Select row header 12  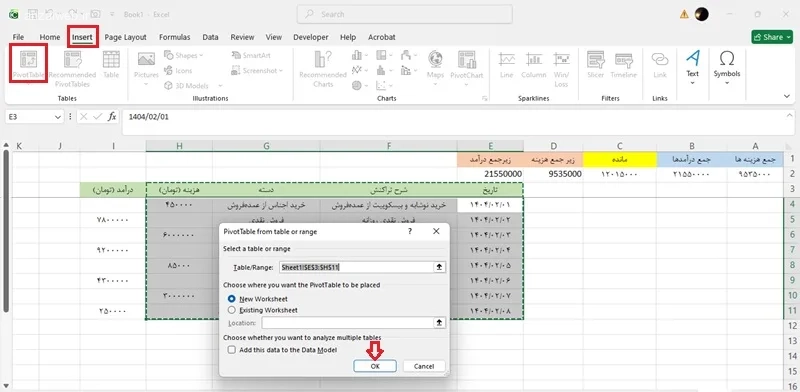(792, 325)
